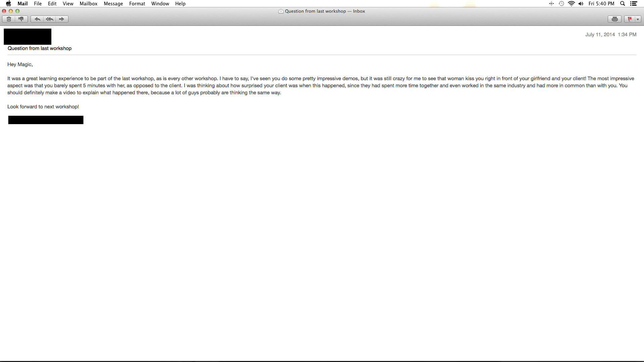
Task: Open the Mailbox menu
Action: click(88, 4)
